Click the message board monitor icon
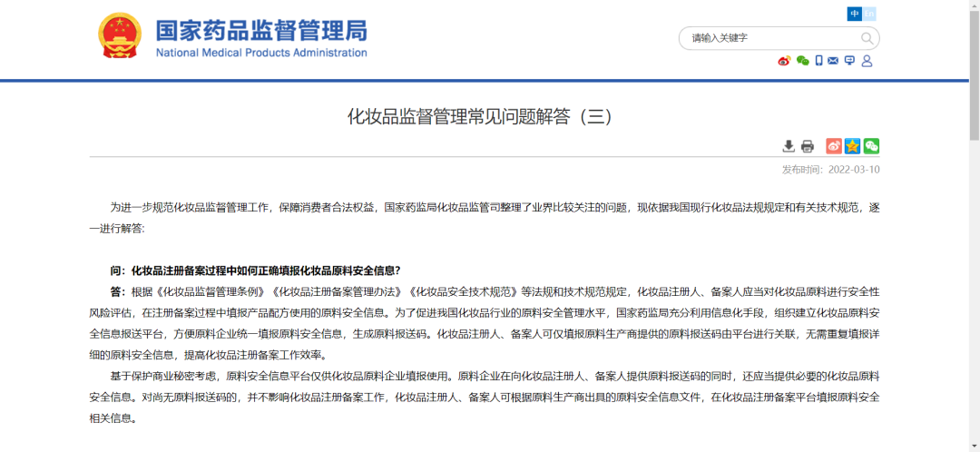The height and width of the screenshot is (452, 980). click(849, 61)
